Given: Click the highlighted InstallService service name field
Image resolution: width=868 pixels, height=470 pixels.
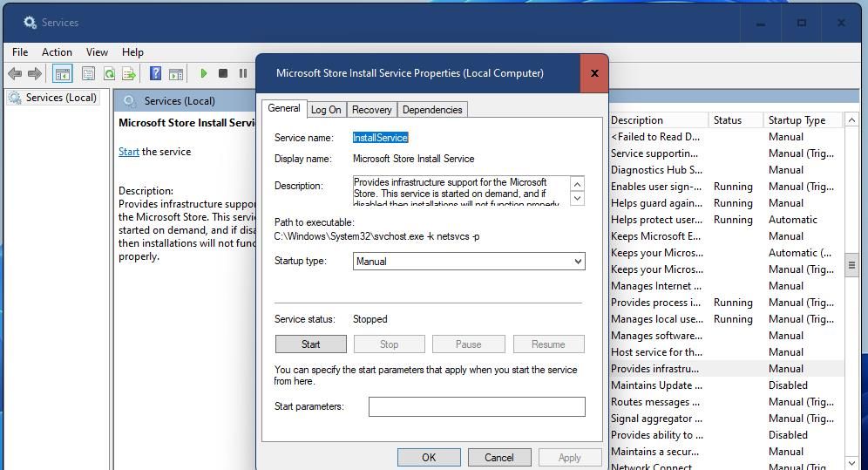Looking at the screenshot, I should tap(380, 138).
